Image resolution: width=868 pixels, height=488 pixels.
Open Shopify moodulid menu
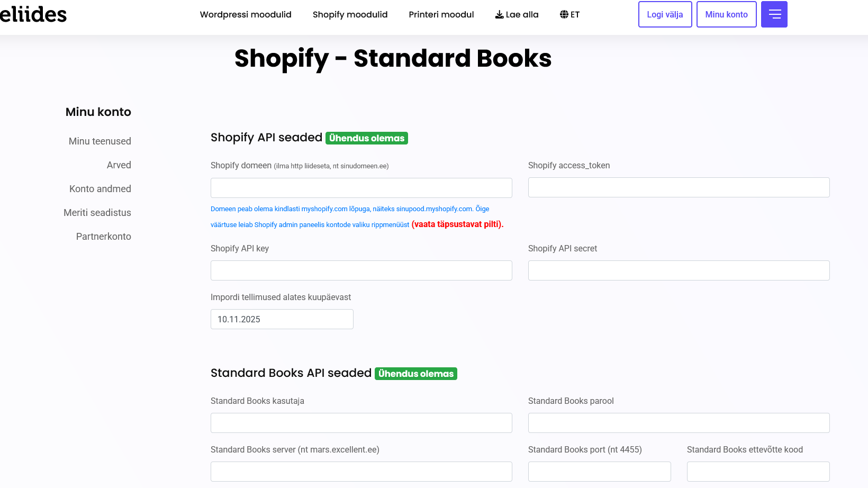350,14
